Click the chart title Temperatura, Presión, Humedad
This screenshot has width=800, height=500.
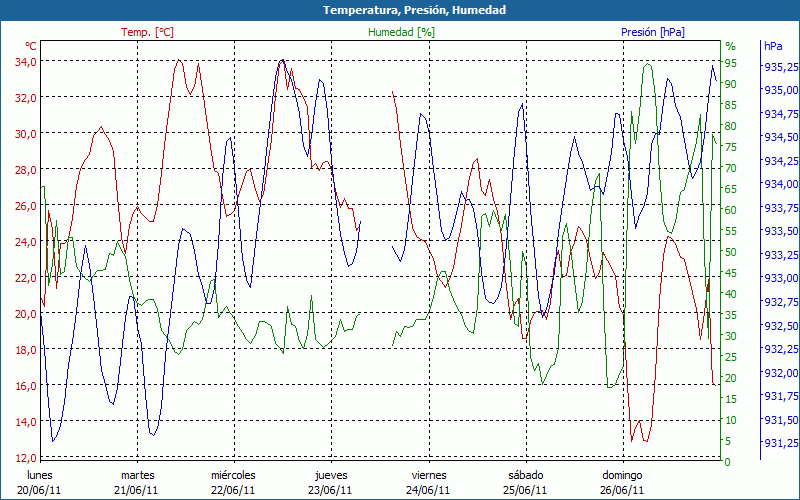[x=400, y=10]
